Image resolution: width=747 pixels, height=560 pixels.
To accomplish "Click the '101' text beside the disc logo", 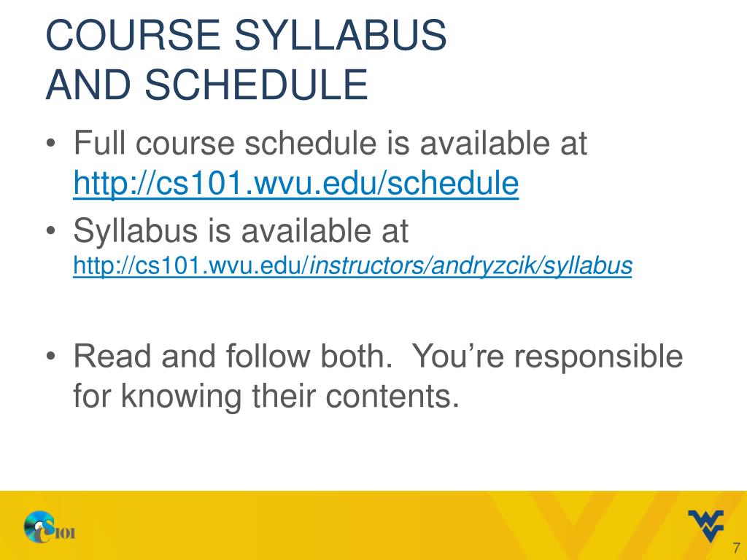I will point(65,533).
